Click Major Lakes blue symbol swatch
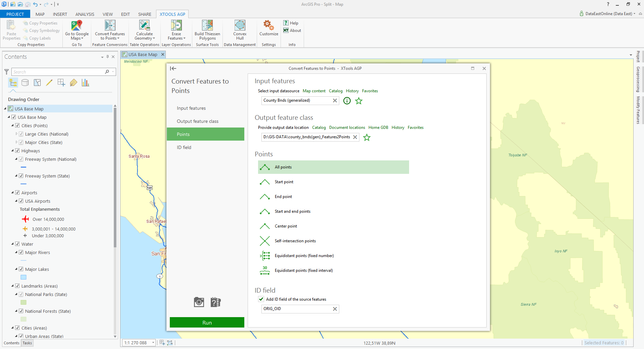Viewport: 644px width, 349px height. point(23,277)
